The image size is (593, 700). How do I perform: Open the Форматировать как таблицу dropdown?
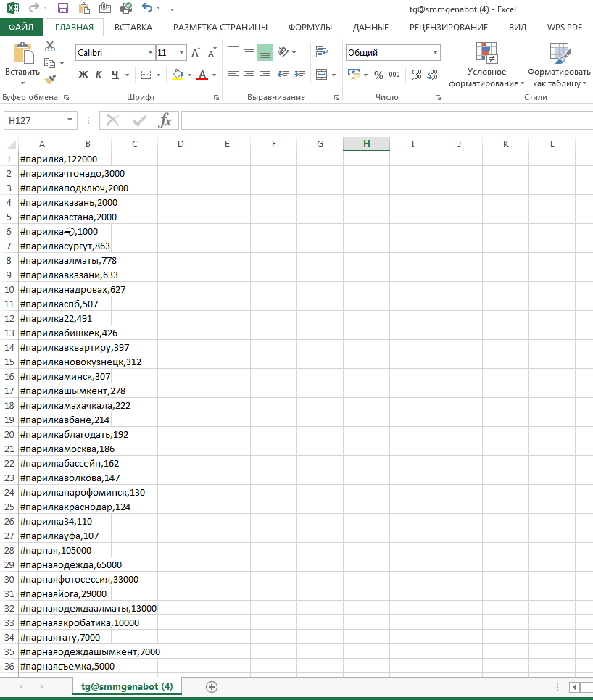pyautogui.click(x=559, y=65)
